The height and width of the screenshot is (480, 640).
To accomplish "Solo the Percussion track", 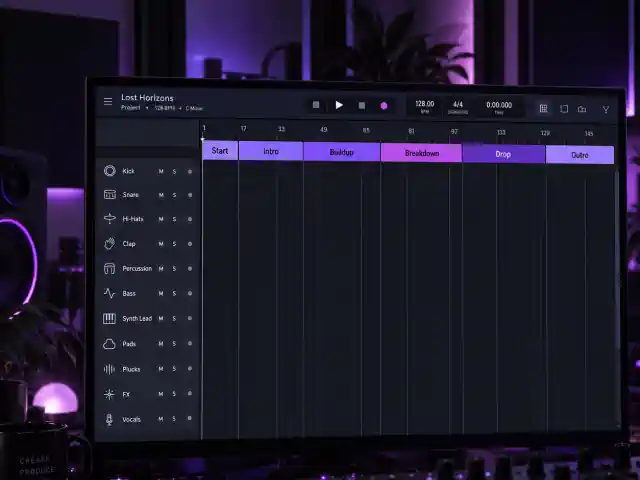I will coord(174,269).
